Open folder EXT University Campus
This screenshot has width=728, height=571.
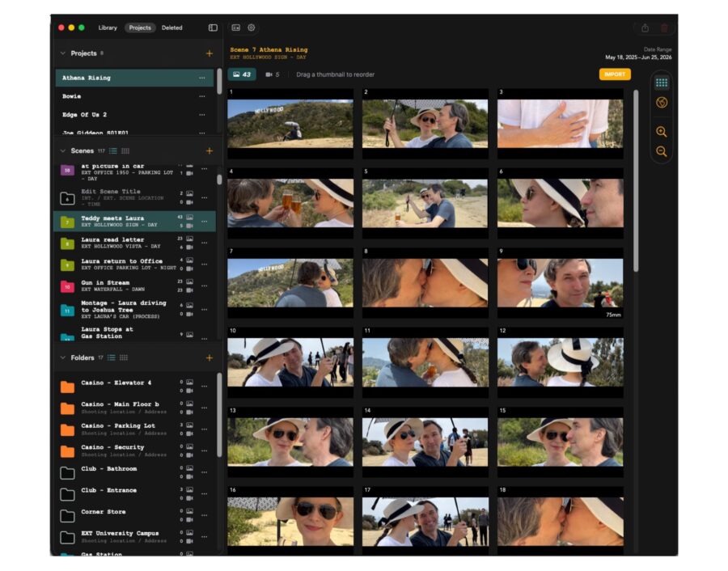[x=134, y=537]
